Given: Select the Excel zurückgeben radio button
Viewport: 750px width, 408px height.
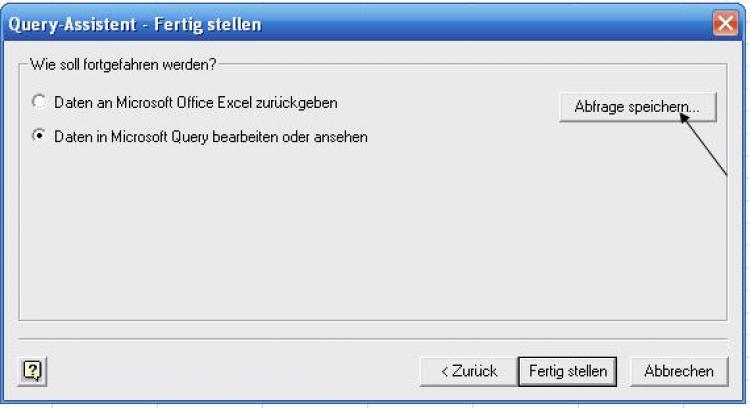Looking at the screenshot, I should point(40,102).
